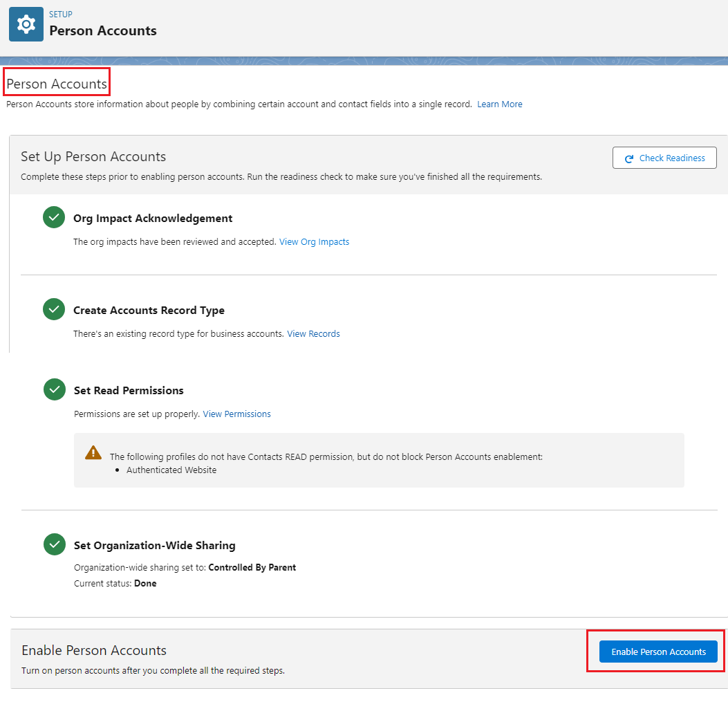Click the green checkmark for Org Impact Acknowledgement
This screenshot has height=720, width=728.
54,217
